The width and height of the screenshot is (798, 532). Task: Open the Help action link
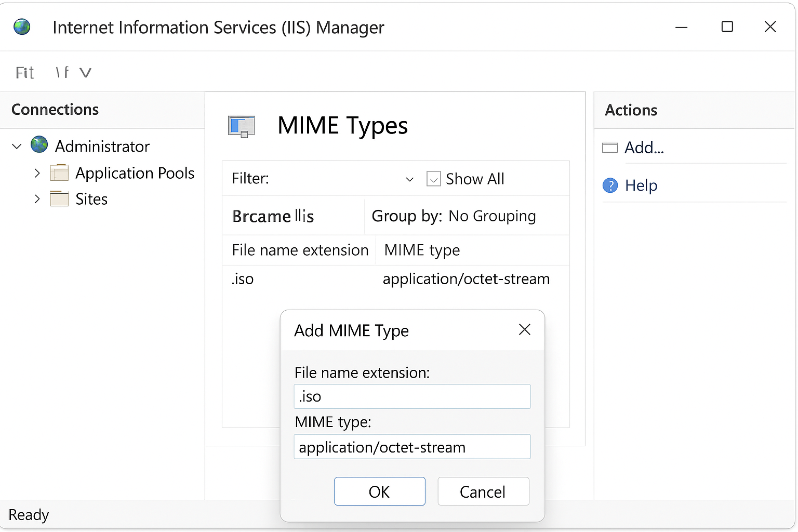641,185
